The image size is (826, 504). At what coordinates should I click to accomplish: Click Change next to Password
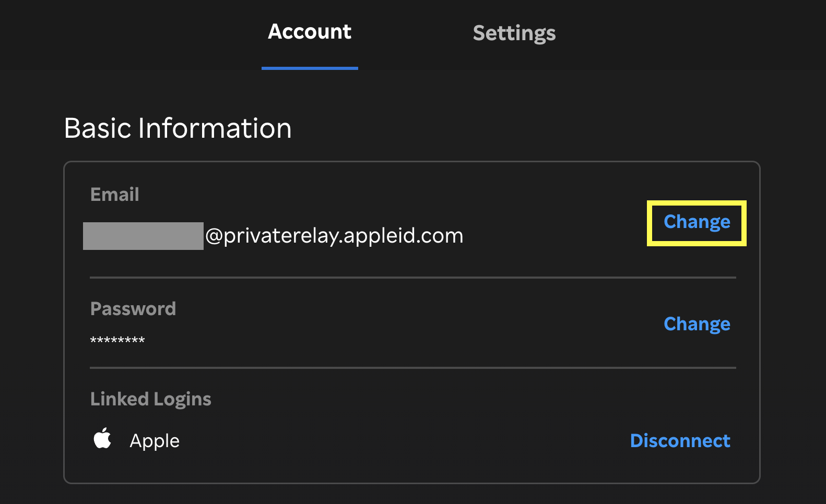click(x=697, y=324)
